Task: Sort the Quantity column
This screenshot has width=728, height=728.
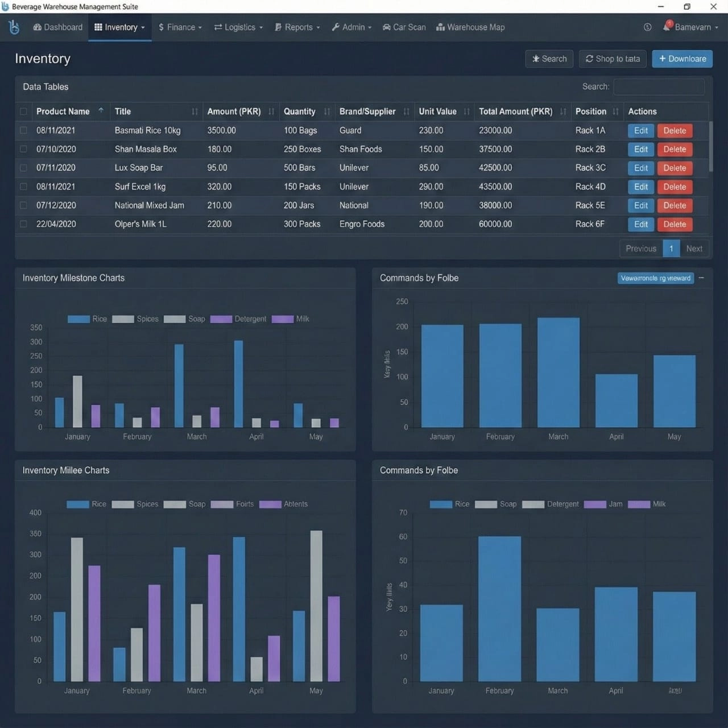Action: (326, 111)
